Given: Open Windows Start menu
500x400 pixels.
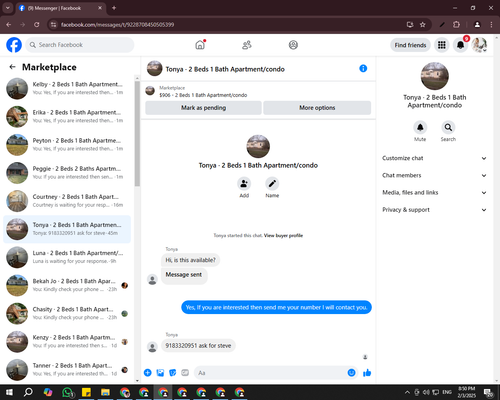Looking at the screenshot, I should point(9,392).
